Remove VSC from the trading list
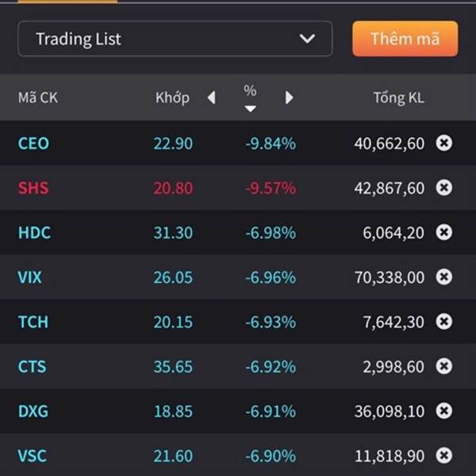476x476 pixels. [444, 455]
